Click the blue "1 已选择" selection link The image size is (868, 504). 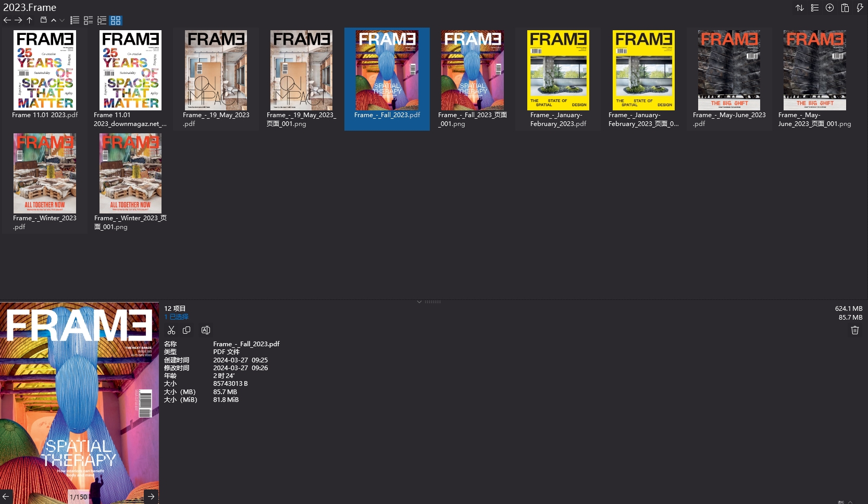click(175, 317)
